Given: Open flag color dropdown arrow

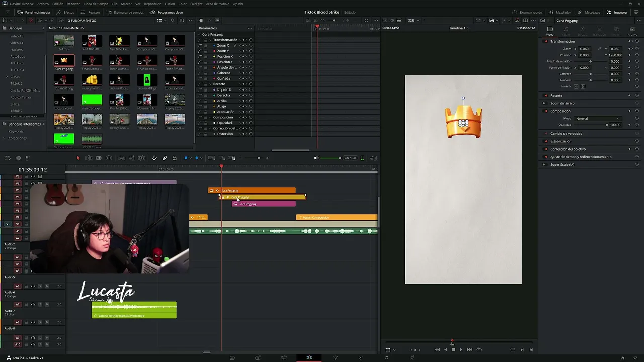Looking at the screenshot, I should point(190,158).
